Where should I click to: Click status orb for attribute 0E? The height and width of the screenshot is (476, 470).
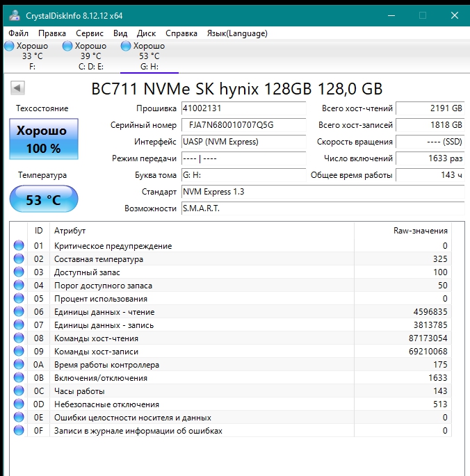tap(19, 417)
